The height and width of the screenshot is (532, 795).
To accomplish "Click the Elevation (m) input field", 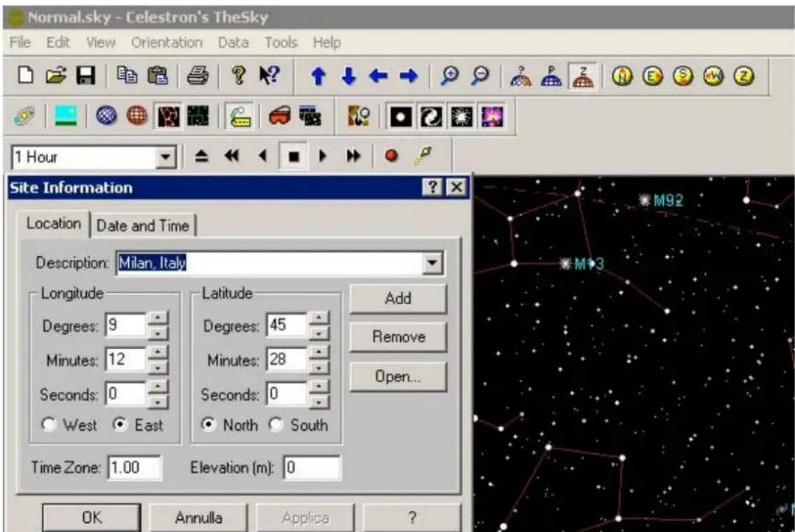I will click(312, 467).
